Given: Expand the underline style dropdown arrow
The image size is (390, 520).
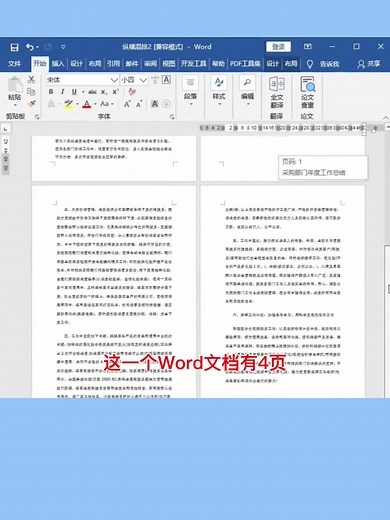Looking at the screenshot, I should point(83,92).
